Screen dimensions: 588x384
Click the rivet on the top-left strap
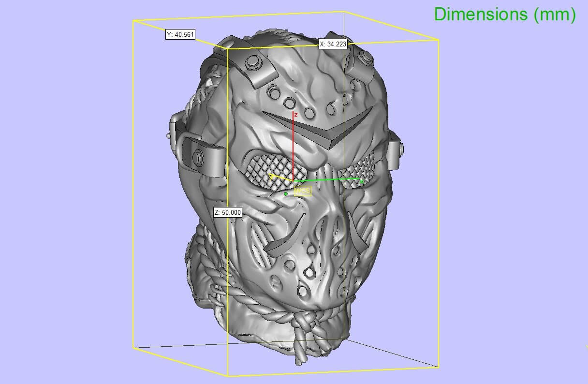point(252,62)
